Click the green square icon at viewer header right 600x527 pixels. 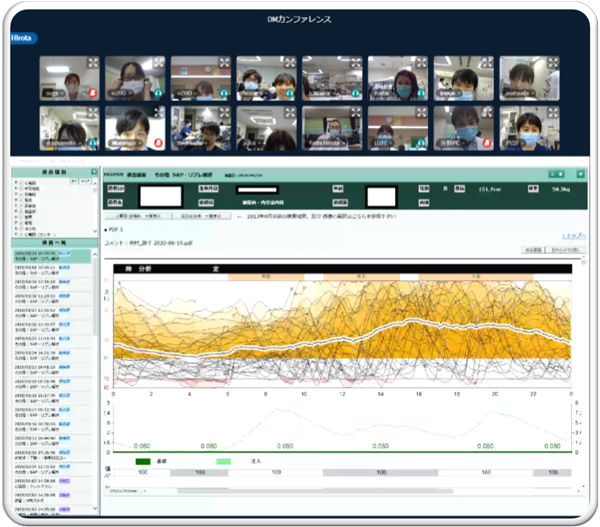coord(580,175)
